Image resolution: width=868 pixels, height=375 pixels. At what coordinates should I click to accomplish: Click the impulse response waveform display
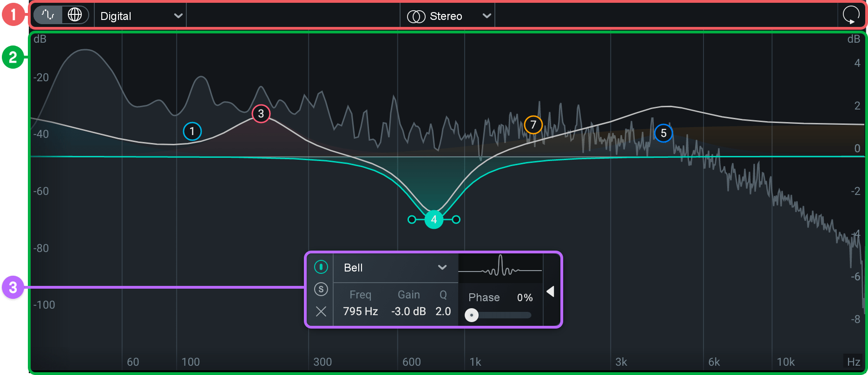point(500,268)
